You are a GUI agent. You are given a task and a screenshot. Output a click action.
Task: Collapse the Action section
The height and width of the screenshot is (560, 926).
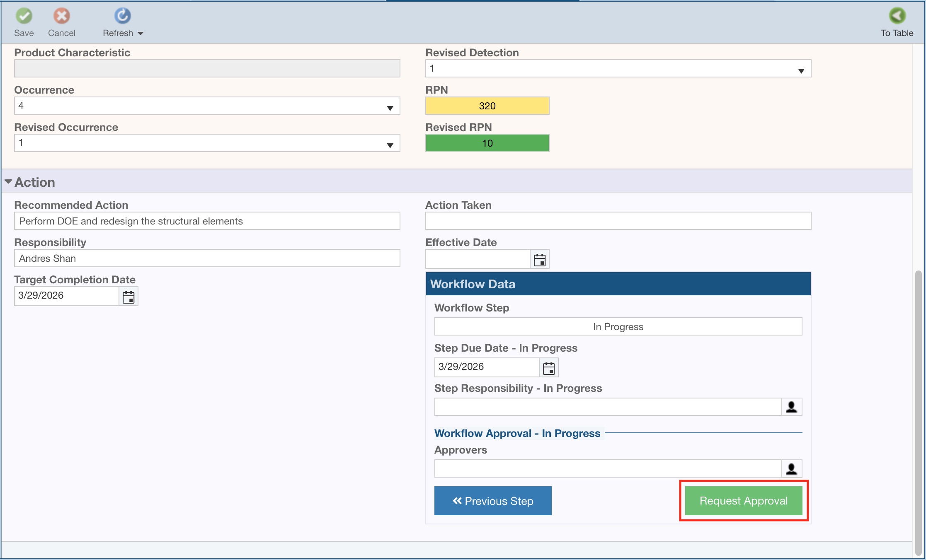(x=8, y=182)
